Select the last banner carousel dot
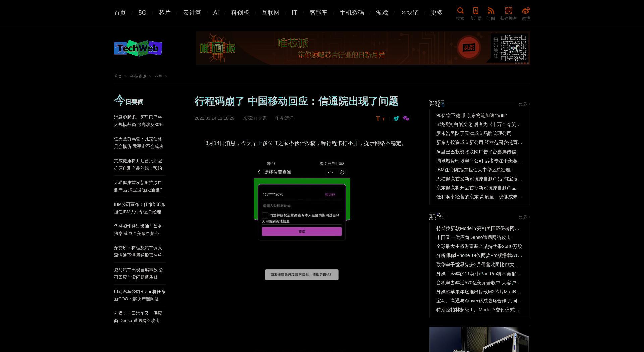 click(528, 63)
